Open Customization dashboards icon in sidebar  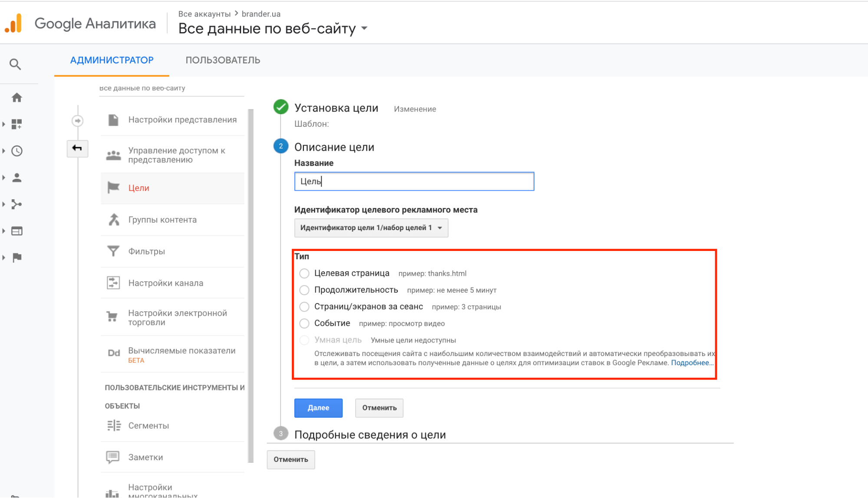tap(17, 124)
